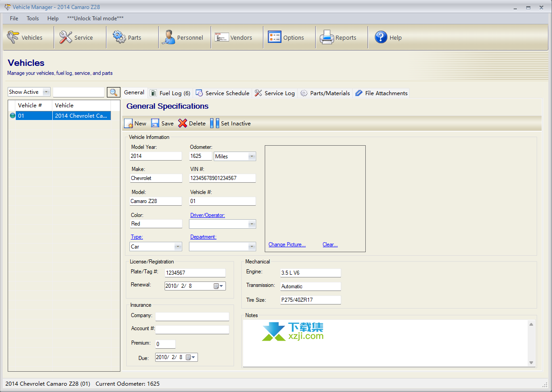Click the Vehicle # input field
Image resolution: width=552 pixels, height=392 pixels.
click(x=222, y=201)
